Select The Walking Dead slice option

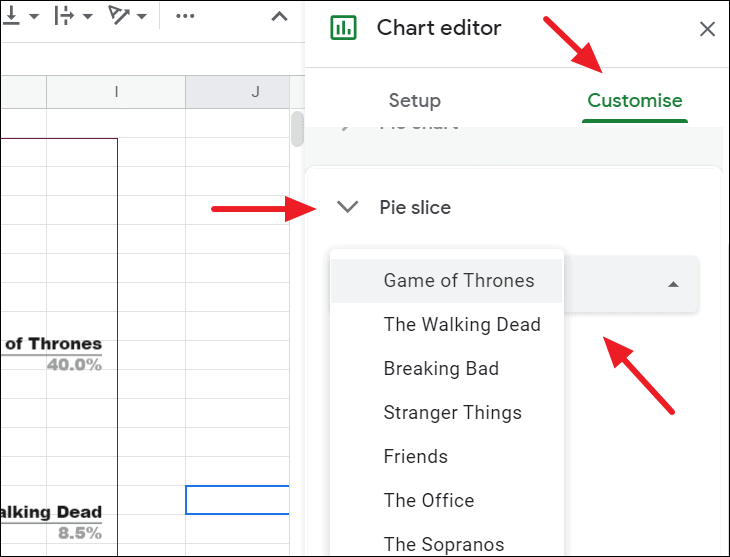click(x=446, y=325)
